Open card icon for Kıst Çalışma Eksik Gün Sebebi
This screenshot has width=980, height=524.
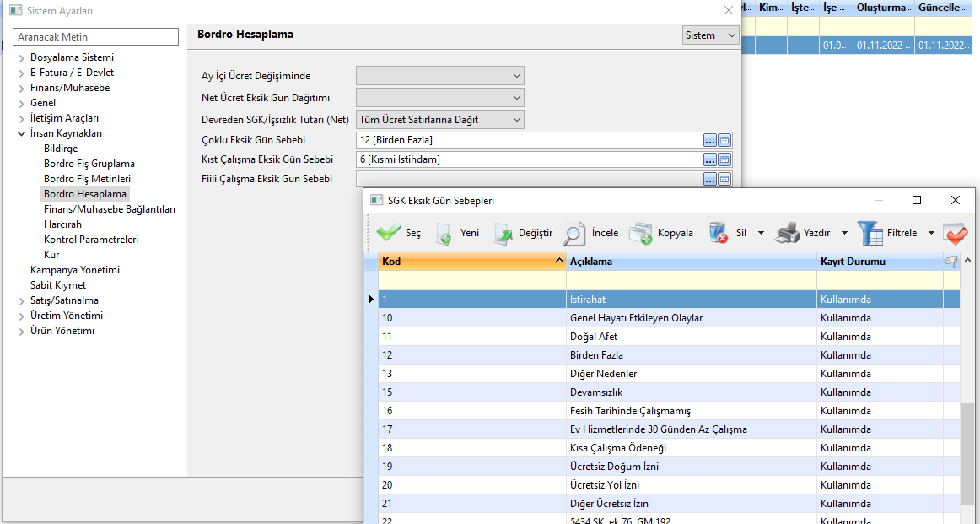pos(724,159)
